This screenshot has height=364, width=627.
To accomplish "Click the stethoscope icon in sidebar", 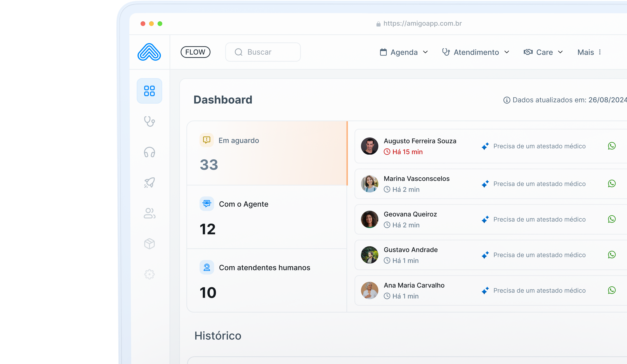I will tap(149, 122).
